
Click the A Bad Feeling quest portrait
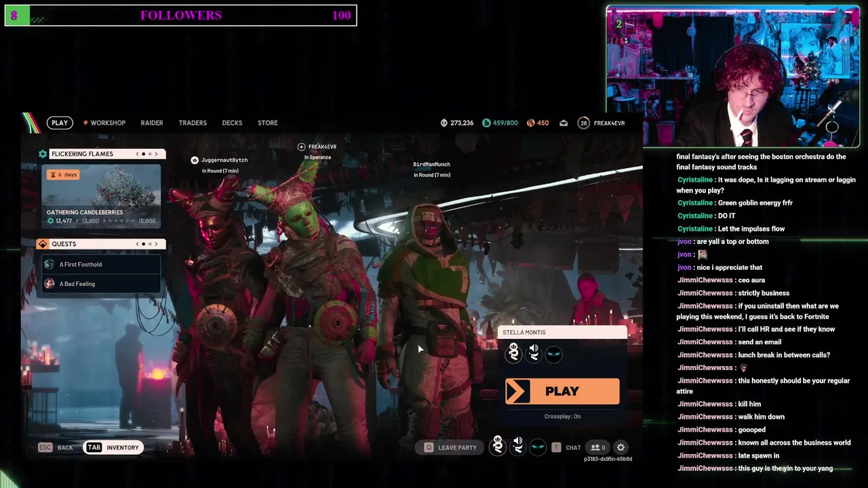pos(49,284)
